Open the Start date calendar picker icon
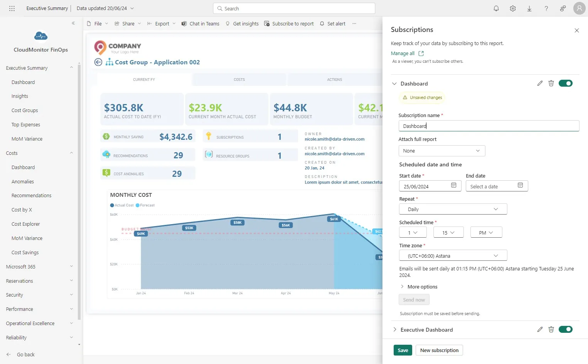 tap(454, 186)
